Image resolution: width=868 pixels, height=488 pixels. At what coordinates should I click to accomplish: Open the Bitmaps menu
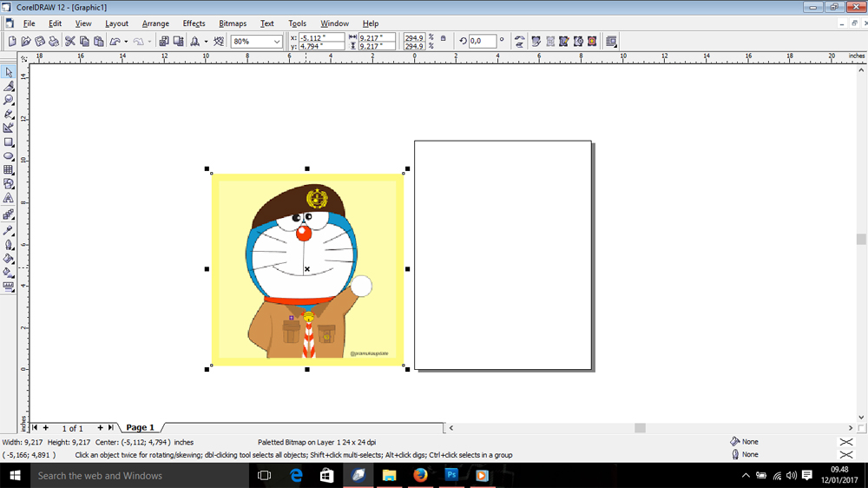(233, 23)
